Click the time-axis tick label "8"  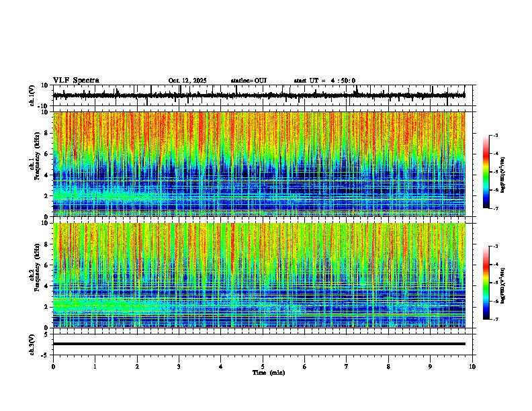[388, 367]
